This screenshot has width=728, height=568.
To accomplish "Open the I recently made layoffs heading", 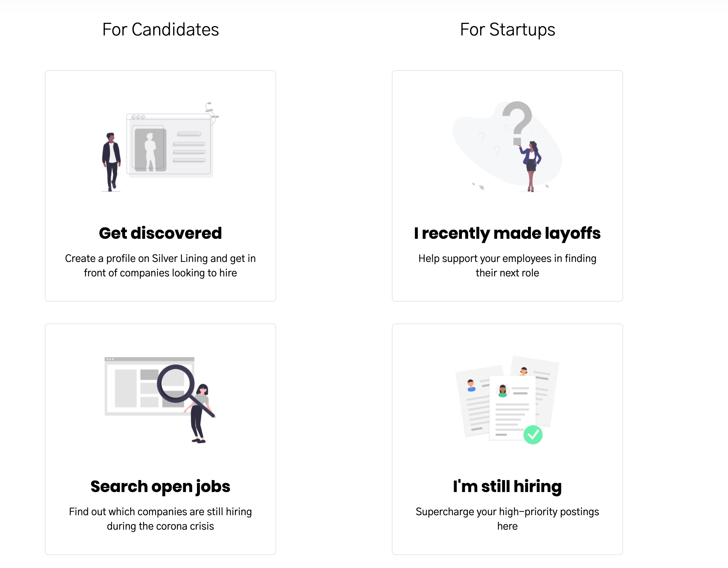I will (x=507, y=233).
